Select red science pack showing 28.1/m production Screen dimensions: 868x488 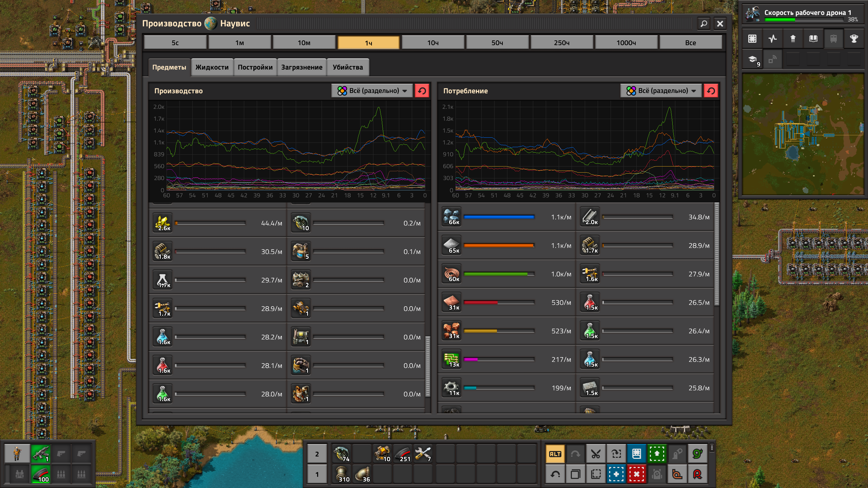[163, 366]
